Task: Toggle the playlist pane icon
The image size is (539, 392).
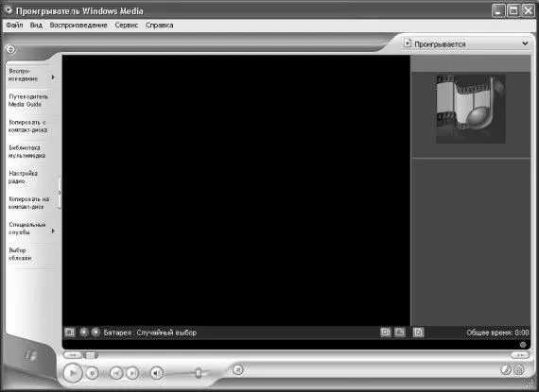Action: click(x=418, y=332)
